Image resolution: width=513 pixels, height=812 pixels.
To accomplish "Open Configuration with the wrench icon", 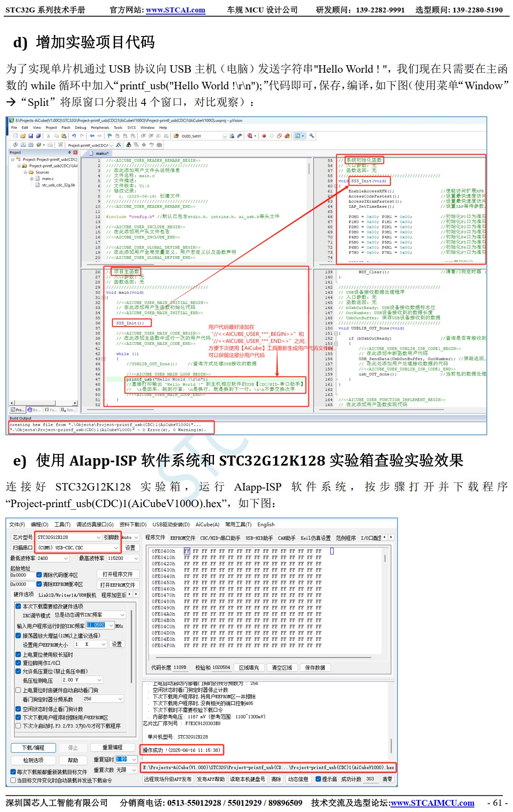I will (312, 136).
